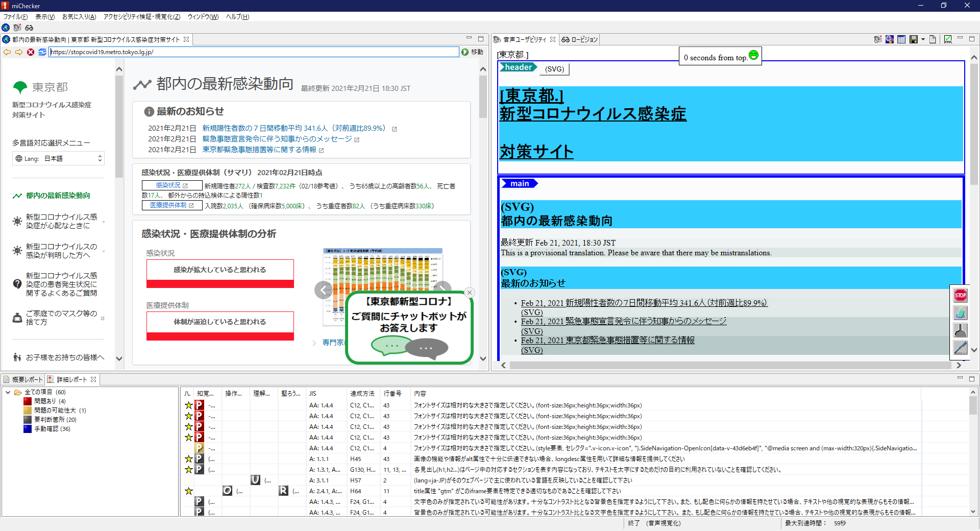Click the pen drawing icon below STOP
980x531 pixels.
pyautogui.click(x=960, y=312)
